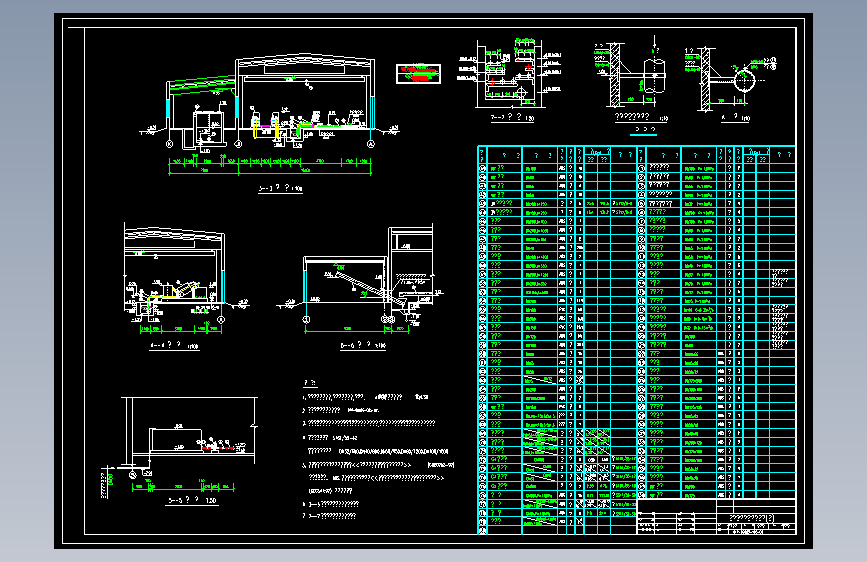
Task: Select the detail A title with 1:10 scale
Action: [735, 117]
